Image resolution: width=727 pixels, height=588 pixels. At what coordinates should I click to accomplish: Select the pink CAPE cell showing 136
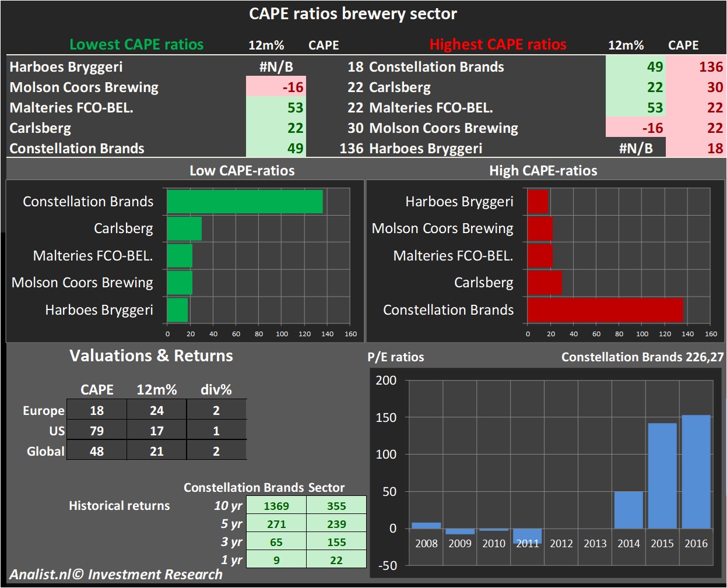point(696,67)
